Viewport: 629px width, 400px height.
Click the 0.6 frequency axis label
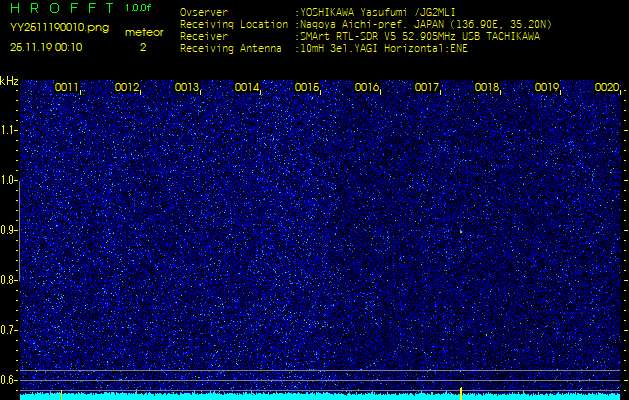pos(10,379)
